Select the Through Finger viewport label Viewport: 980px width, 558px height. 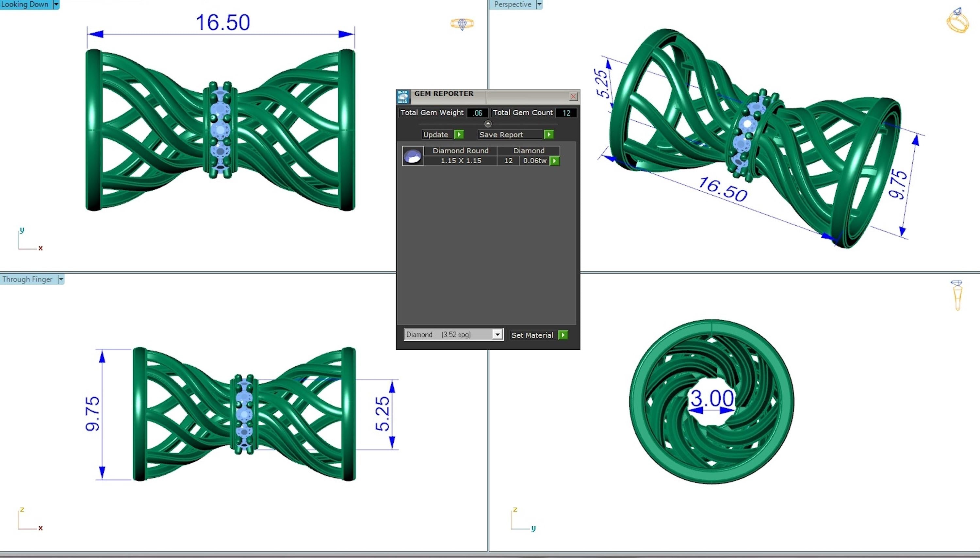(27, 279)
